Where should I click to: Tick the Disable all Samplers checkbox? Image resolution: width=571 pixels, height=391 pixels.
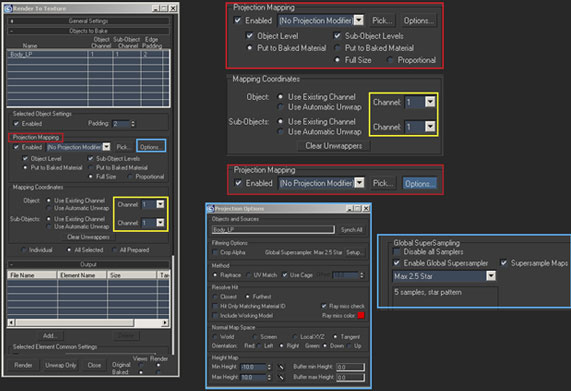397,252
